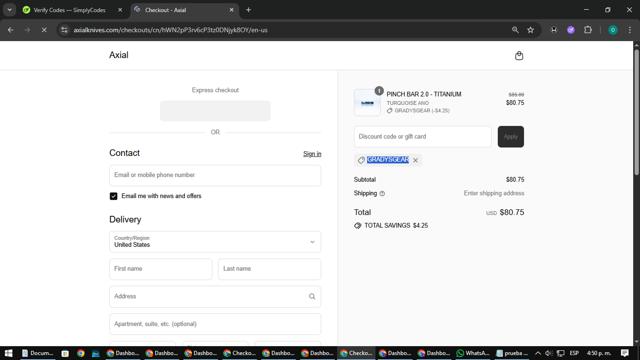Open the Windows Start menu

(8, 353)
